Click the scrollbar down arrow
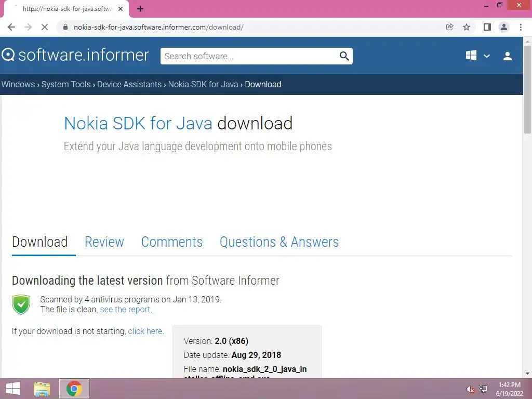This screenshot has height=399, width=532. pyautogui.click(x=527, y=374)
